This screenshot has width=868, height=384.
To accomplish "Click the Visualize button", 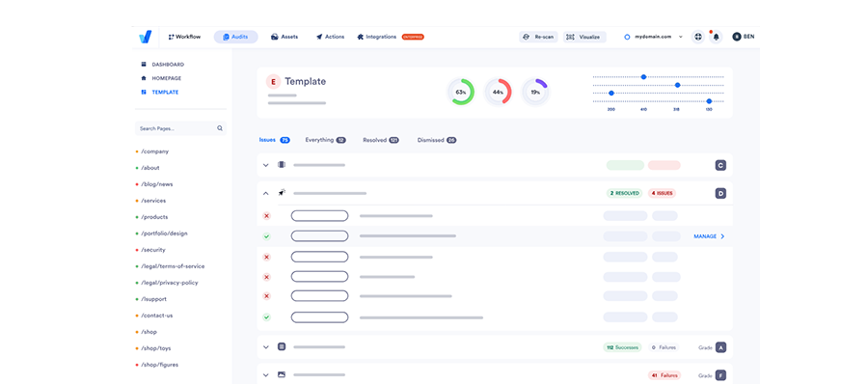I will (x=584, y=37).
